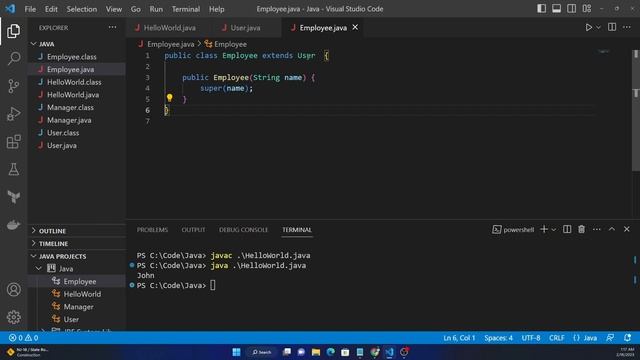Change line ending via CRLF
Screen dimensions: 640x360
pyautogui.click(x=556, y=338)
